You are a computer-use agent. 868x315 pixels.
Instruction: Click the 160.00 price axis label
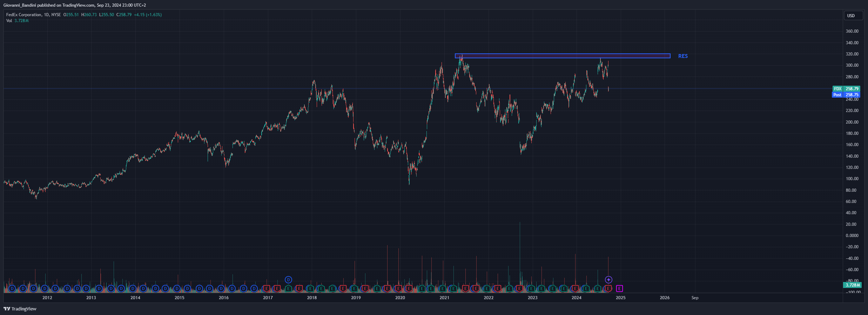(852, 145)
